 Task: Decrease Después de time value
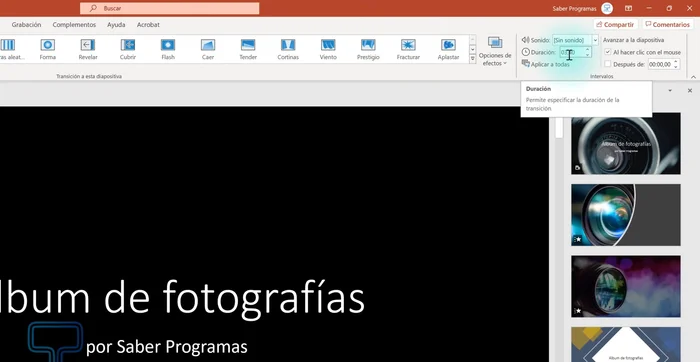point(676,67)
